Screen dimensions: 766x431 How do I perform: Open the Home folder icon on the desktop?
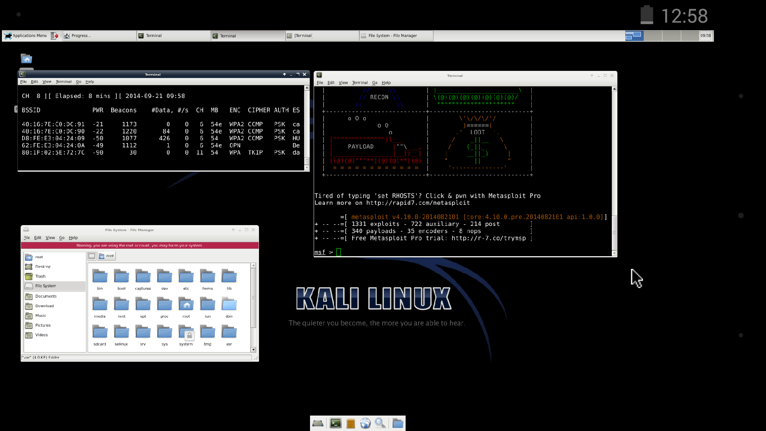(x=26, y=59)
